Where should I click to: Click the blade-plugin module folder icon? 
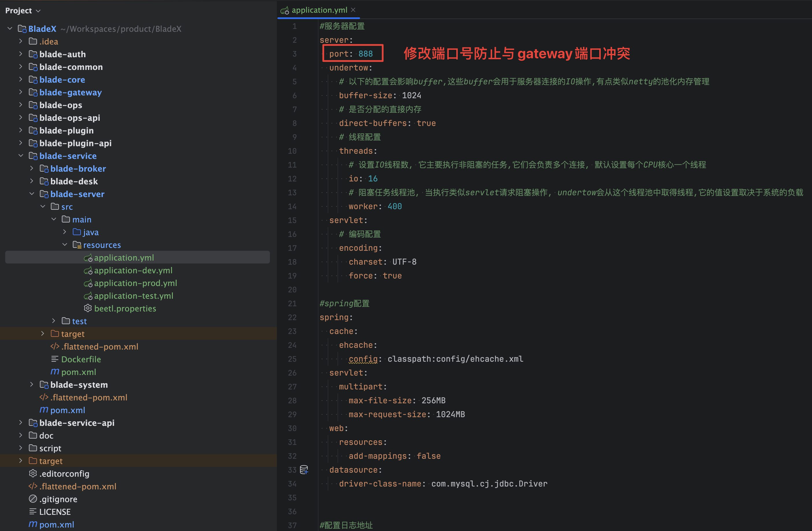(33, 130)
